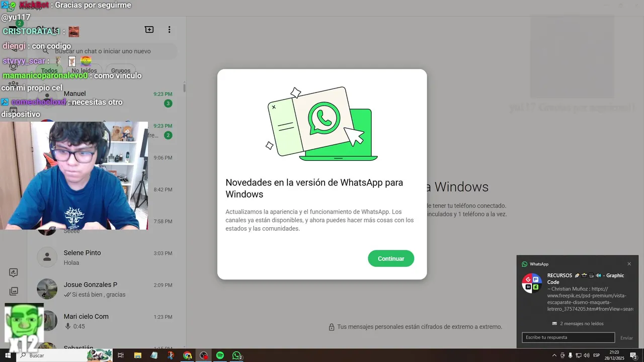Open File Explorer from the taskbar

click(x=137, y=355)
